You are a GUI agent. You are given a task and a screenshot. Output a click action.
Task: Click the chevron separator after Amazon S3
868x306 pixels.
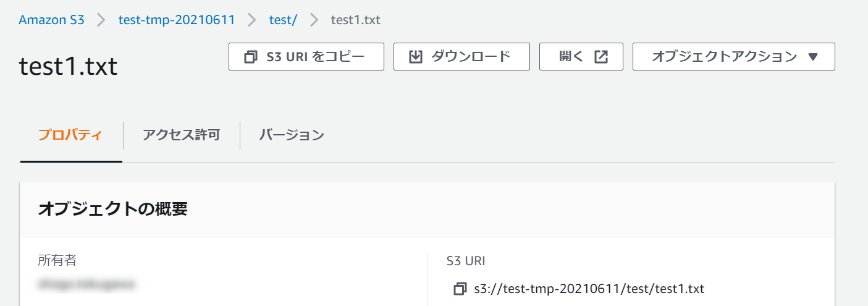101,20
